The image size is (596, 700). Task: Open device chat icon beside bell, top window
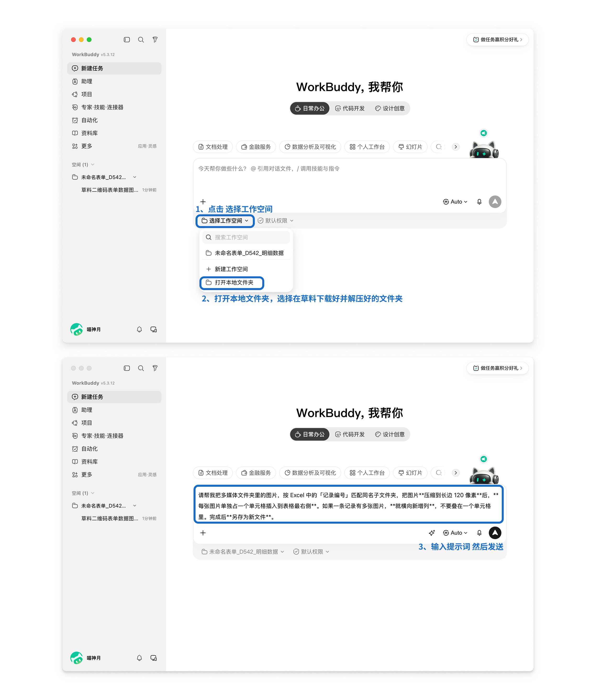pyautogui.click(x=153, y=329)
